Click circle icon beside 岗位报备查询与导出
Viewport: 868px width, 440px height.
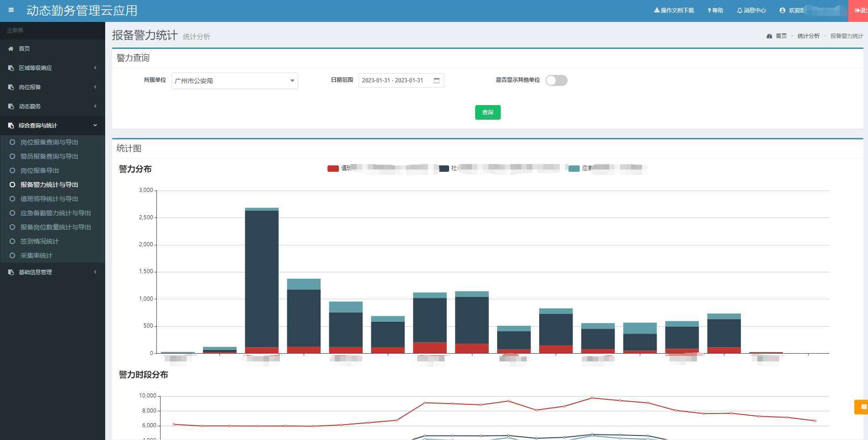coord(12,142)
